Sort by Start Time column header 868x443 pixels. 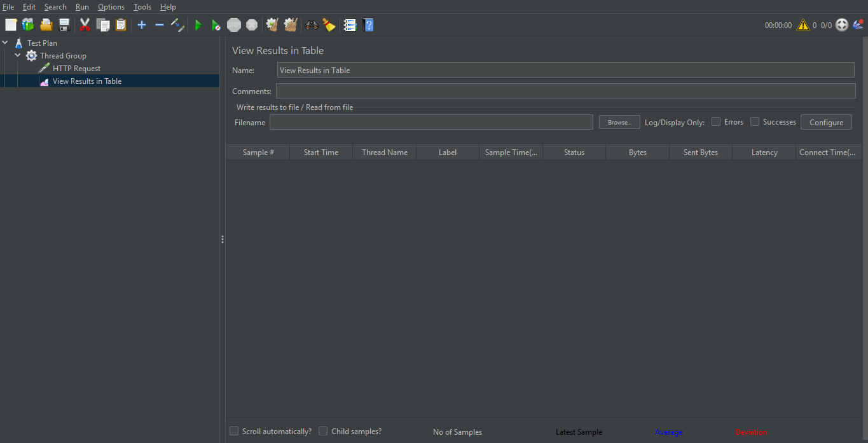[321, 153]
